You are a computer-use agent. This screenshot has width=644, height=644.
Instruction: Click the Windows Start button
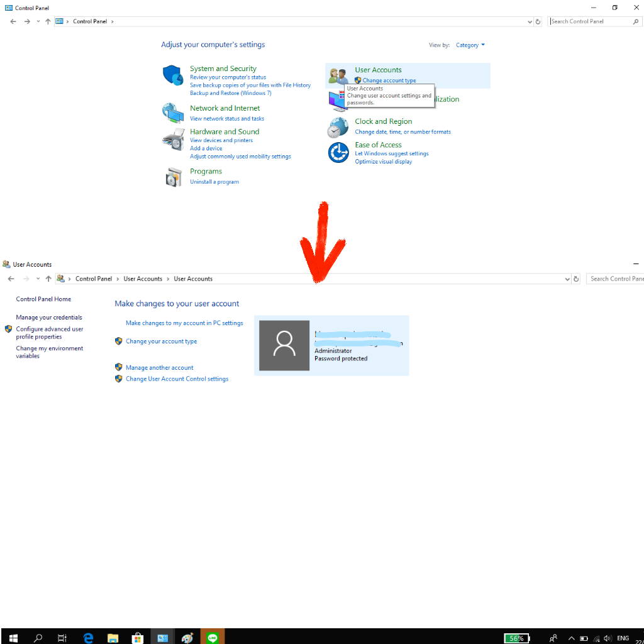point(13,638)
